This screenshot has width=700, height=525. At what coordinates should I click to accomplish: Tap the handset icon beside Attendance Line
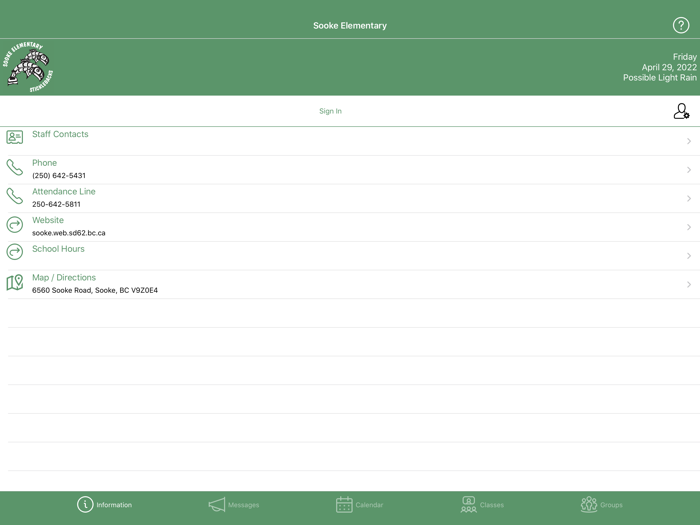[15, 196]
